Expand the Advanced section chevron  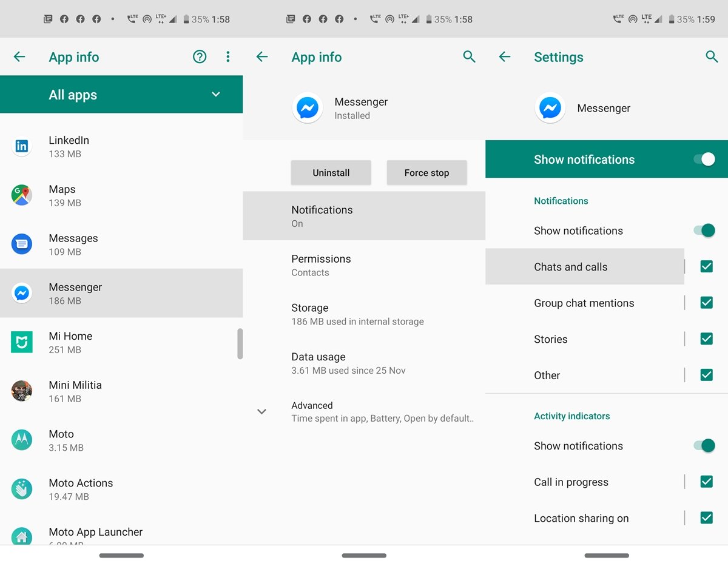pyautogui.click(x=262, y=411)
